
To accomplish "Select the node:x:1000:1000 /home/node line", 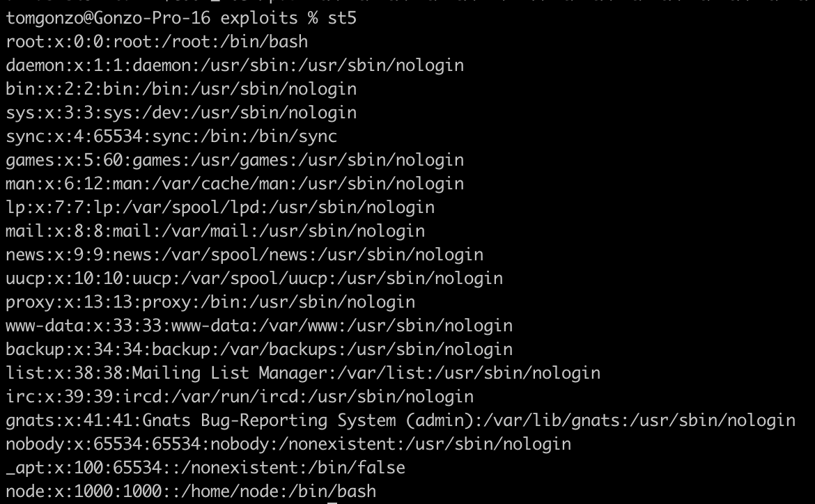I will coord(191,491).
